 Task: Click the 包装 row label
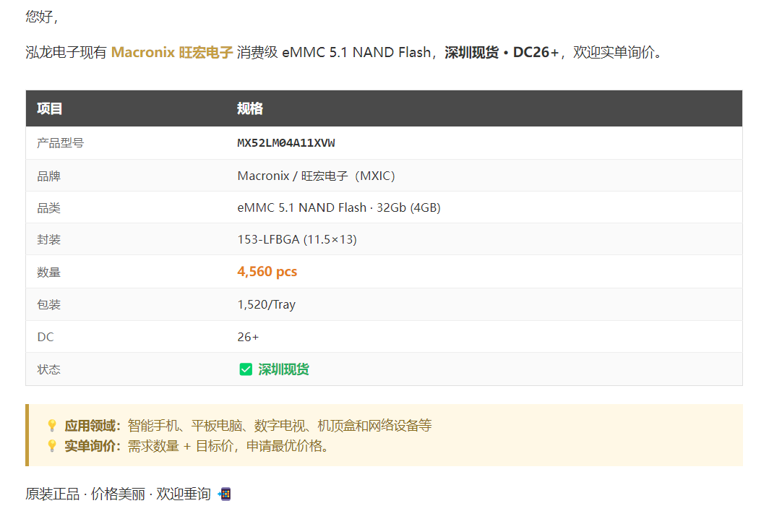(48, 304)
